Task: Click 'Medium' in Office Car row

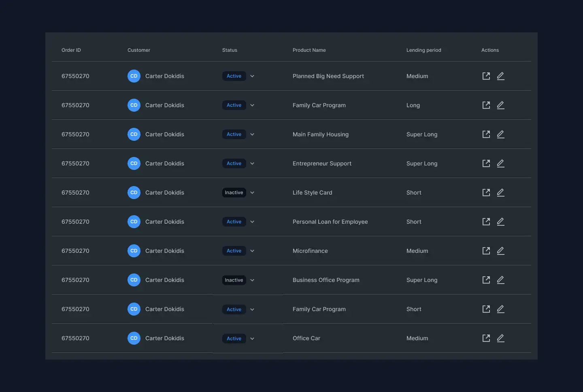Action: click(417, 338)
